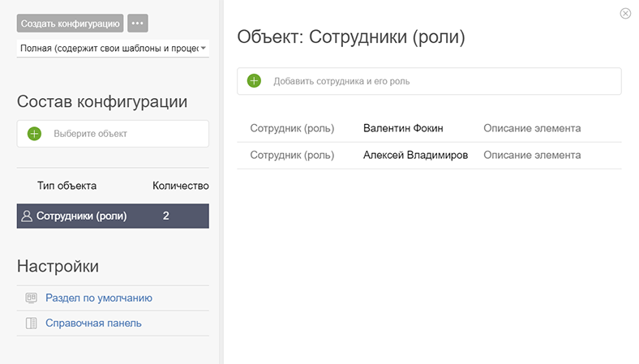Image resolution: width=639 pixels, height=364 pixels.
Task: Click the Количество column header
Action: click(181, 186)
